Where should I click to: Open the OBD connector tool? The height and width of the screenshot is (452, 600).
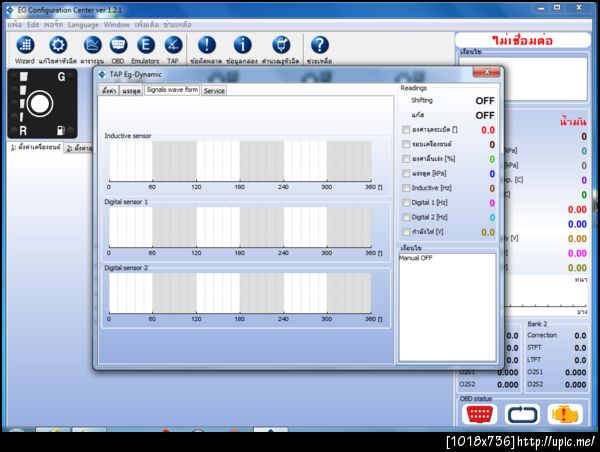[118, 50]
